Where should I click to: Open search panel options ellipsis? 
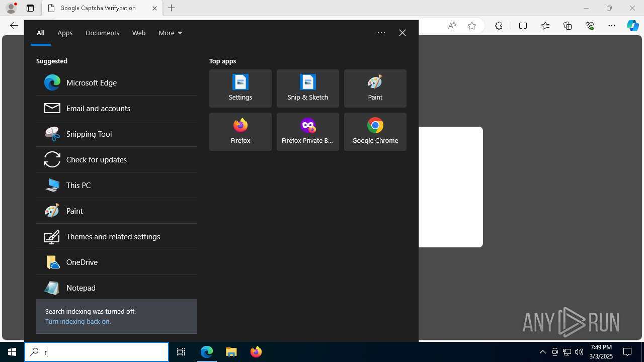click(381, 33)
